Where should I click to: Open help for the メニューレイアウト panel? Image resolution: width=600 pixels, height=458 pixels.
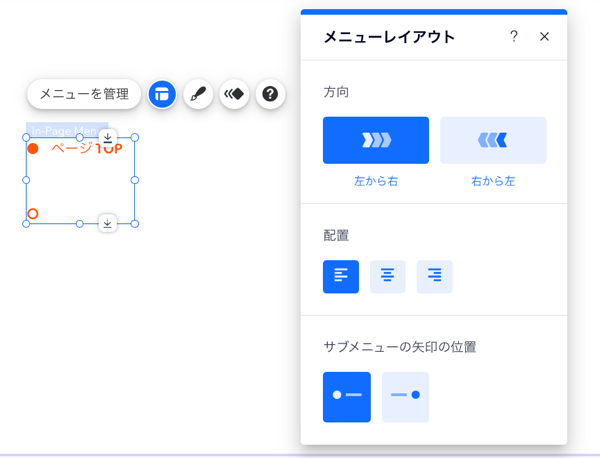tap(514, 36)
